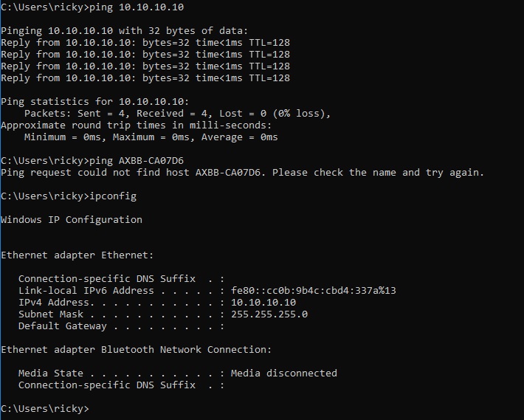
Task: Click the fe80 link-local IPv6 address value
Action: click(314, 291)
